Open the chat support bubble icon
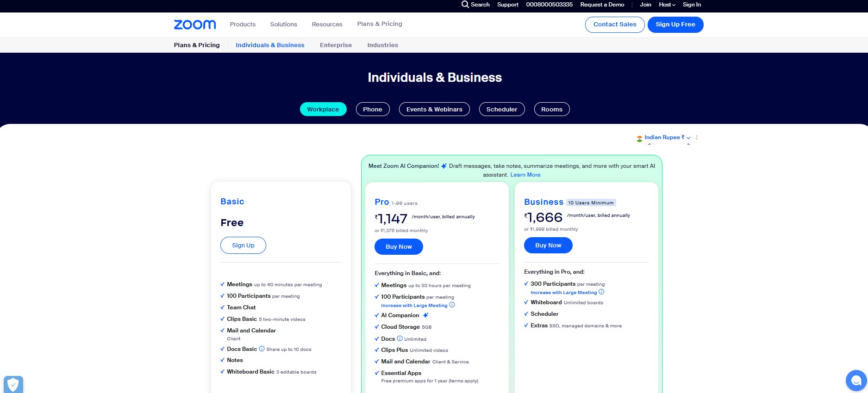The image size is (868, 393). point(856,381)
